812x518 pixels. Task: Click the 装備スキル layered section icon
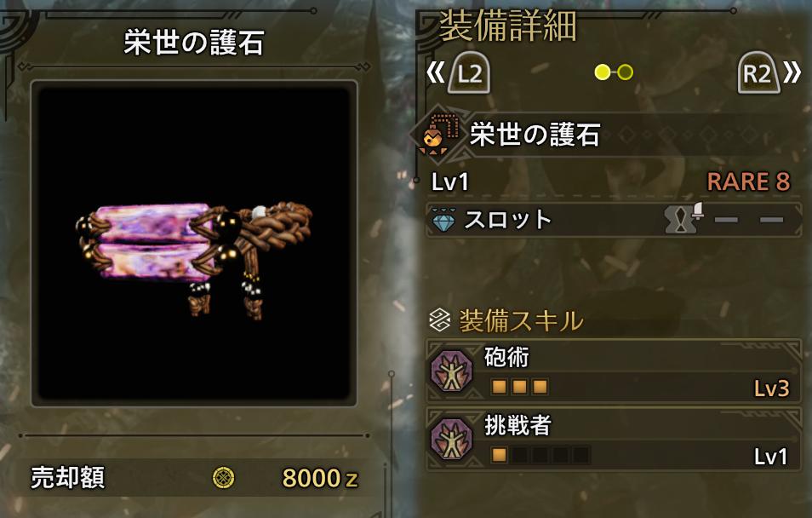click(440, 320)
